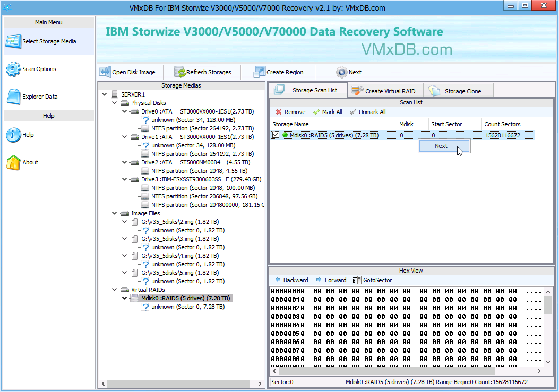Mark All items in scan list
This screenshot has width=559, height=392.
328,112
